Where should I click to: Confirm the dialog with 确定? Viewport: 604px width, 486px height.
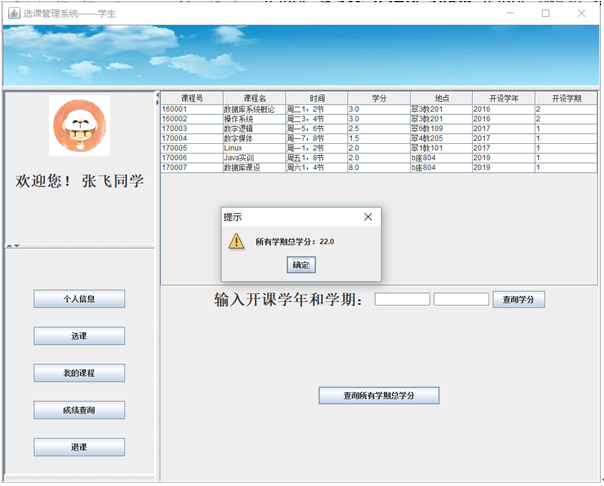[301, 265]
